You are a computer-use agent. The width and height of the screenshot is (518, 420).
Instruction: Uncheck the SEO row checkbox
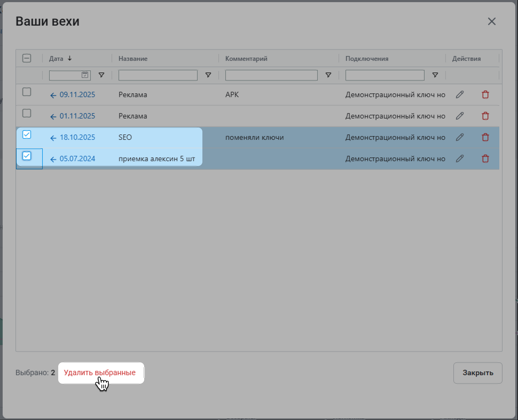pos(27,134)
